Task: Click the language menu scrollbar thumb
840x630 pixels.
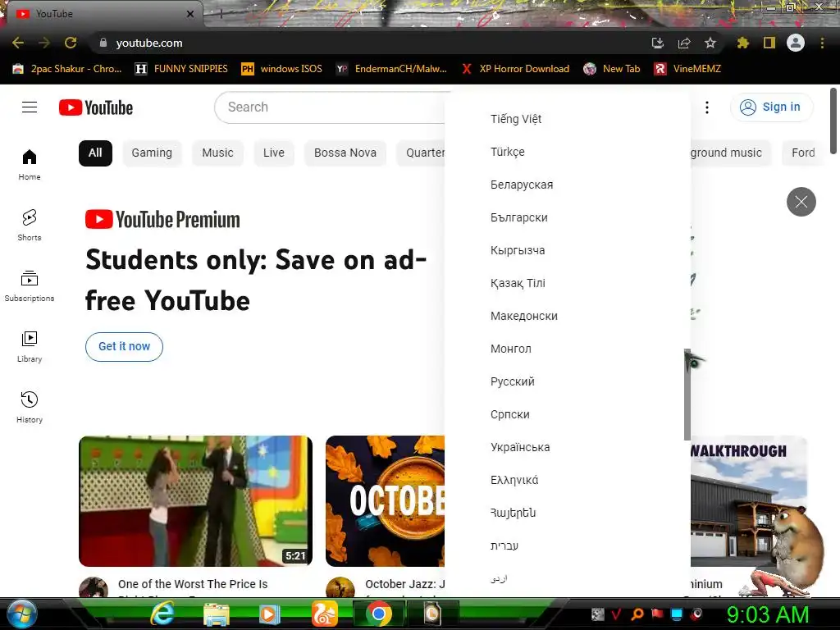Action: pos(687,395)
